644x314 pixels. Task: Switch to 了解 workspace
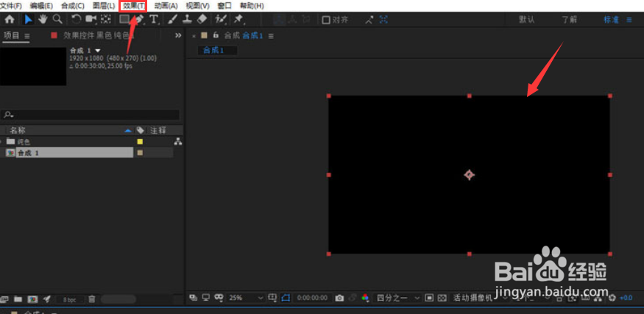569,20
